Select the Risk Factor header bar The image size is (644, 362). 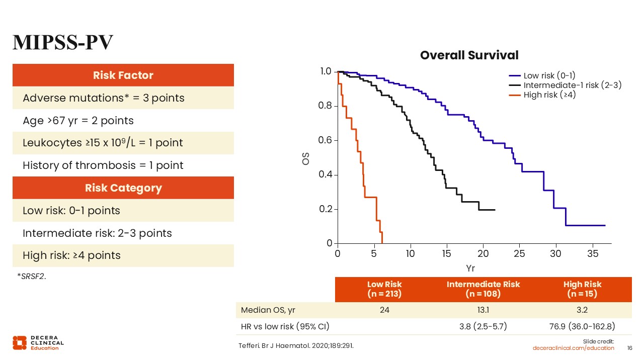(x=123, y=75)
